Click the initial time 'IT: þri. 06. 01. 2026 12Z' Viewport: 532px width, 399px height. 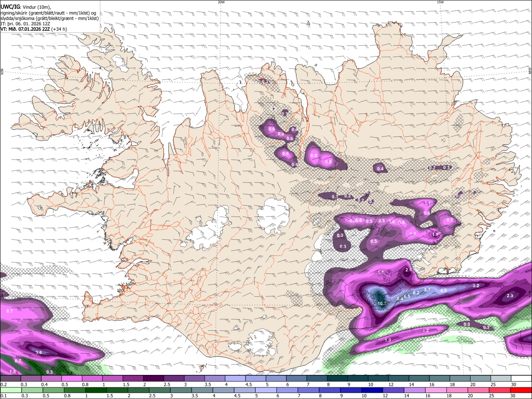point(25,24)
